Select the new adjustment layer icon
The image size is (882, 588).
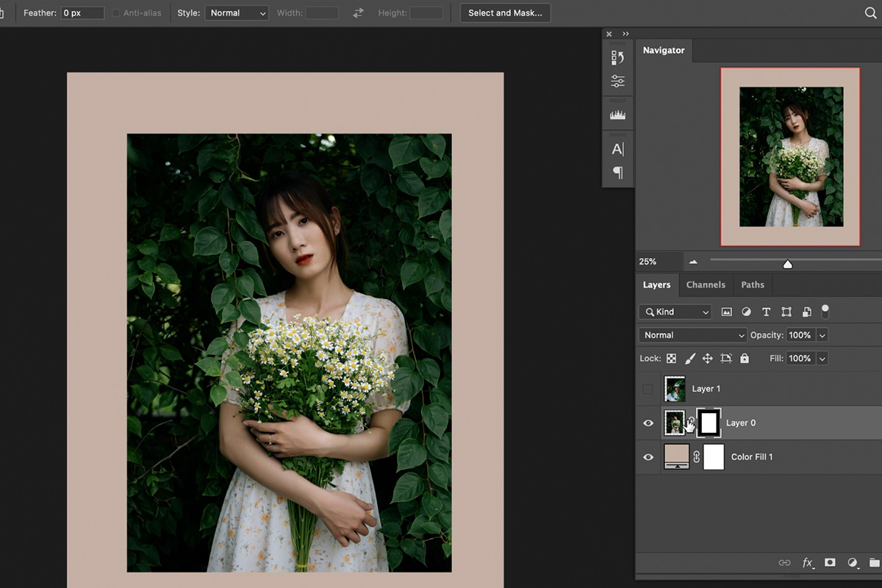(852, 562)
